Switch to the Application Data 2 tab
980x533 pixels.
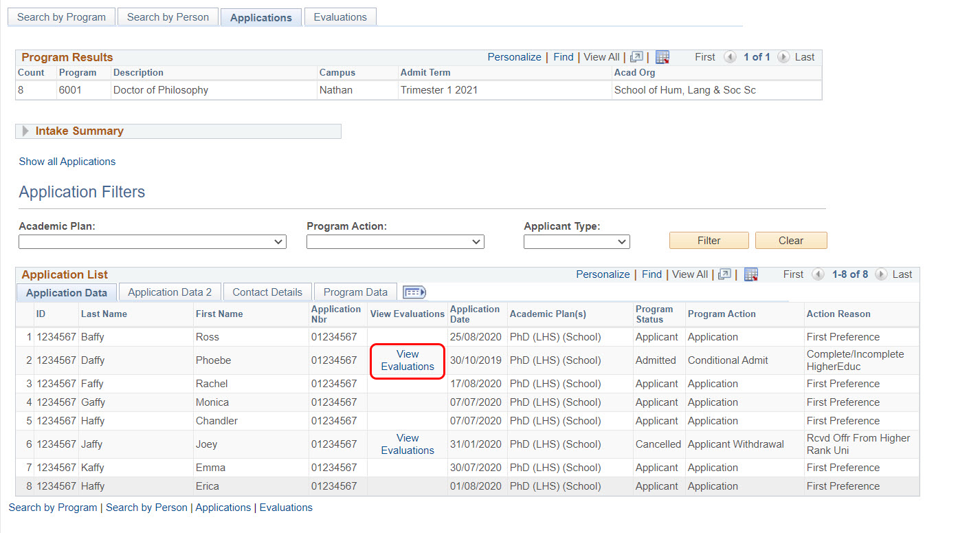coord(170,292)
